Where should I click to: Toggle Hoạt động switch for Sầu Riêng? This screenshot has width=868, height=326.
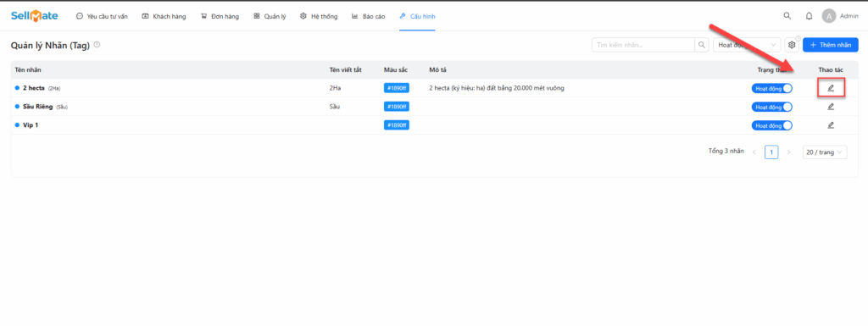[771, 107]
